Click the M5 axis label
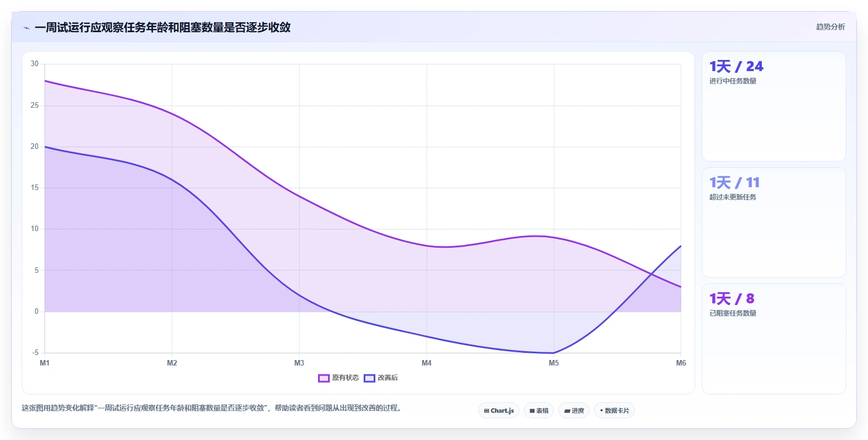This screenshot has height=440, width=868. (554, 363)
